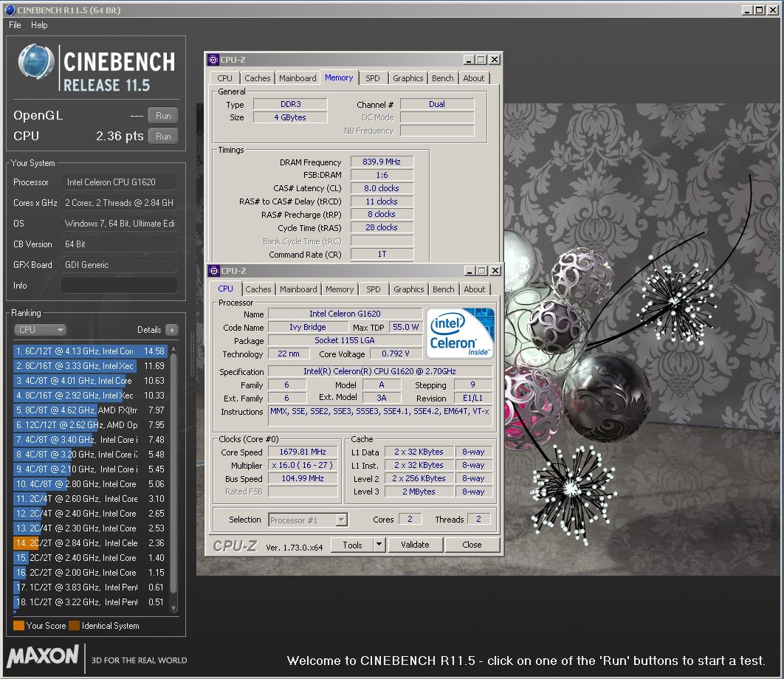Click the Core Speed value 1679.81 MHz
This screenshot has height=679, width=784.
(303, 452)
